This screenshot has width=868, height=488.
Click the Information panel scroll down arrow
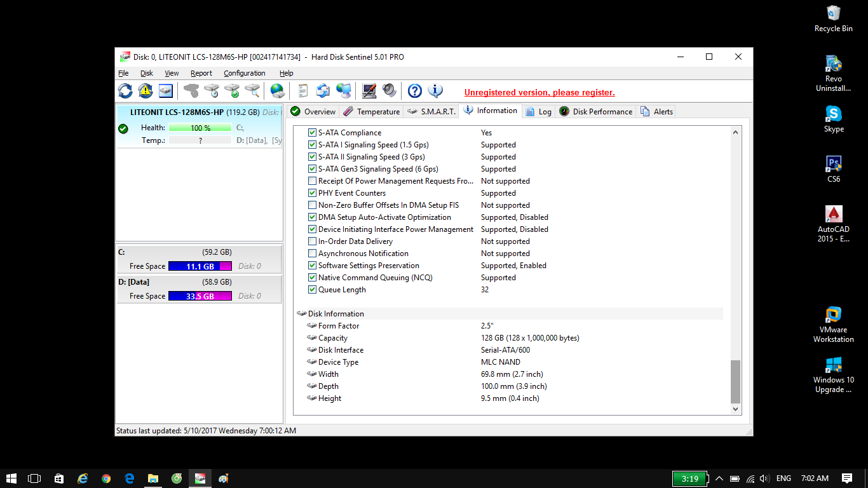736,409
